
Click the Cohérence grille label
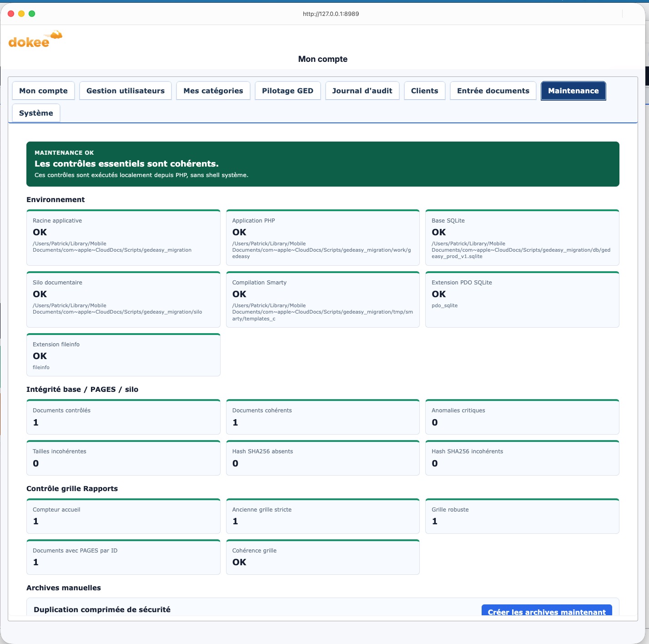(254, 550)
